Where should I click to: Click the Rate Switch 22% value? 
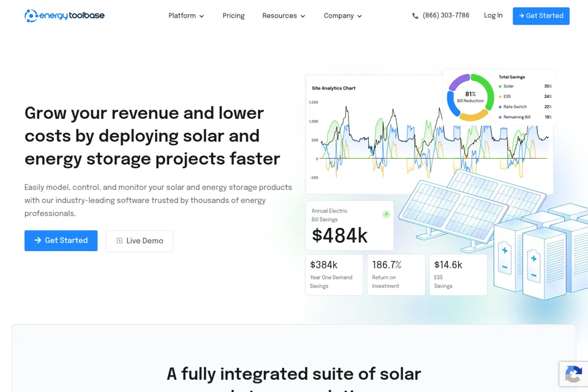(x=548, y=107)
